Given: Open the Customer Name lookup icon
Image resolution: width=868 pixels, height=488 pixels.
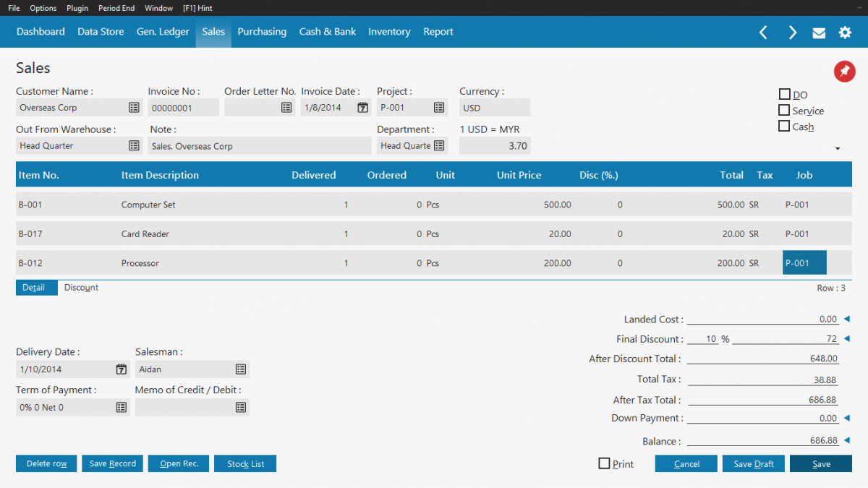Looking at the screenshot, I should tap(134, 107).
